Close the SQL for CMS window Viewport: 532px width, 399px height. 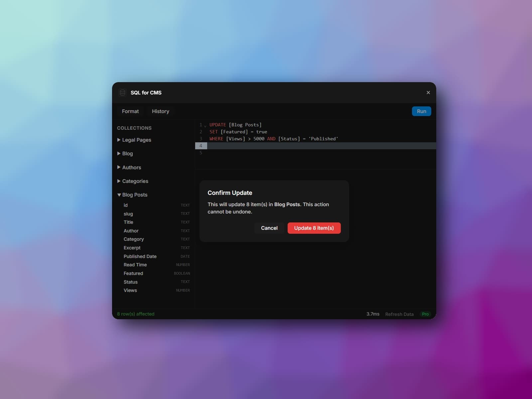click(428, 92)
